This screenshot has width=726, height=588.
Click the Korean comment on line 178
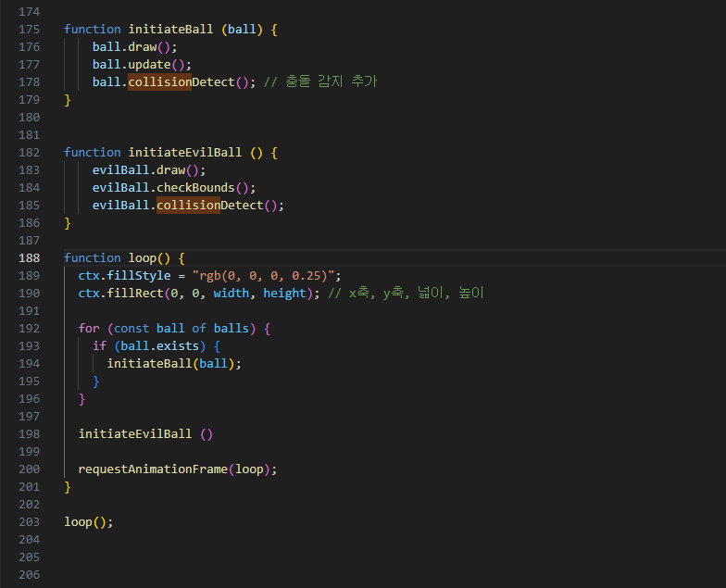tap(320, 81)
